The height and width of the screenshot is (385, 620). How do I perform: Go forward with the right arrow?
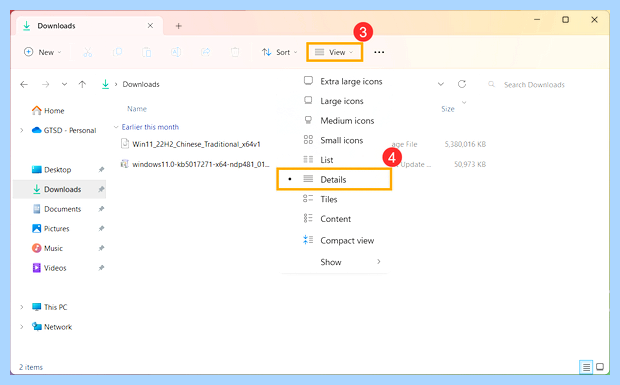pos(45,84)
